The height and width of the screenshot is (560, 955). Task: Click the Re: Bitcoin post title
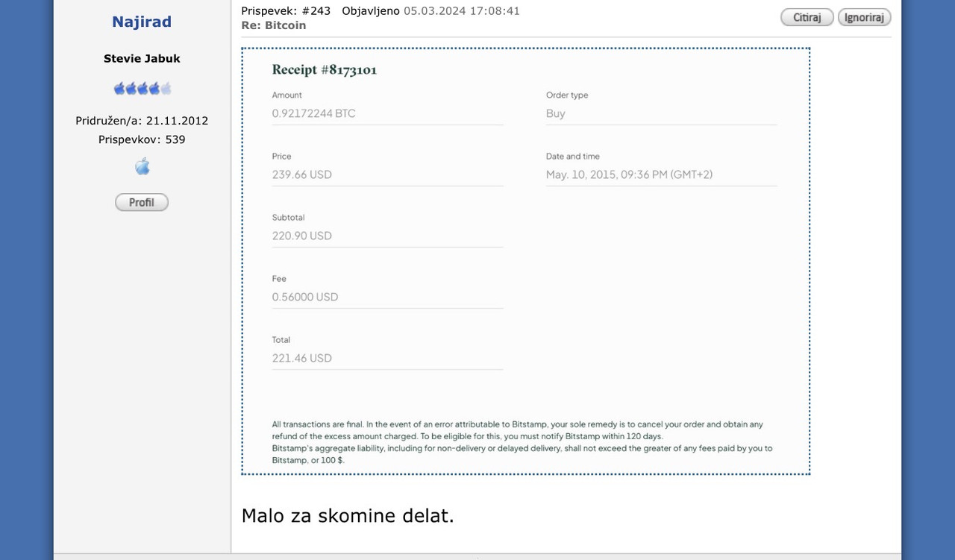click(274, 25)
